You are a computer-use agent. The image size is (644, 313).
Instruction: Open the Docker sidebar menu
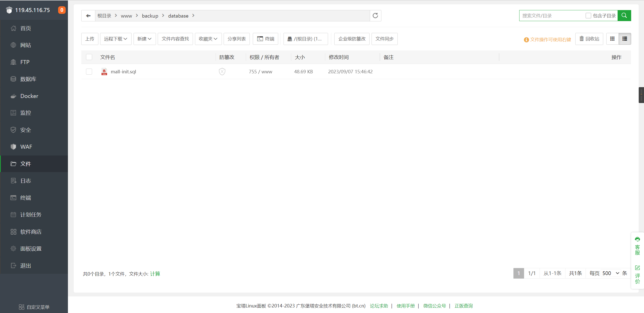coord(29,96)
